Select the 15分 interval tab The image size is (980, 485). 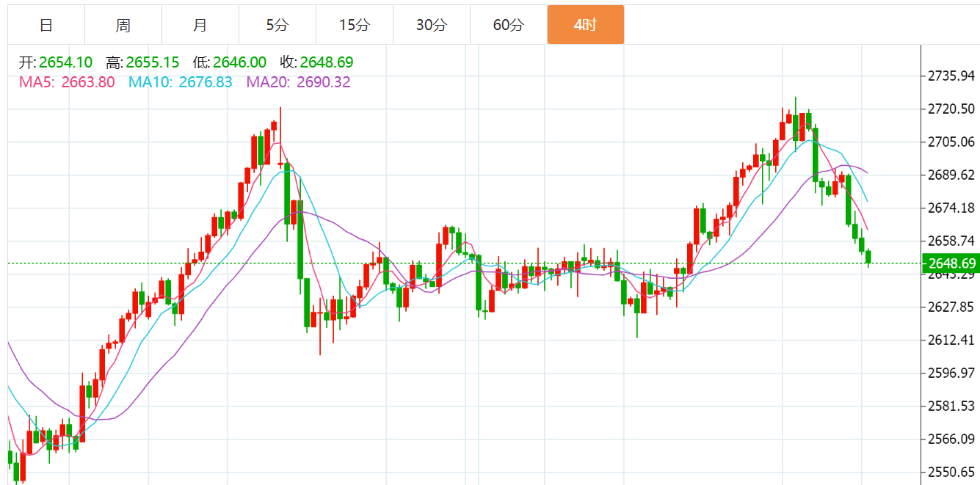(x=355, y=25)
